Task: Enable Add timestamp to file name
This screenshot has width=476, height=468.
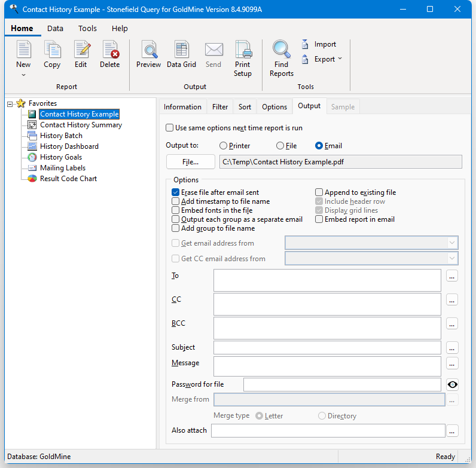Action: (175, 201)
